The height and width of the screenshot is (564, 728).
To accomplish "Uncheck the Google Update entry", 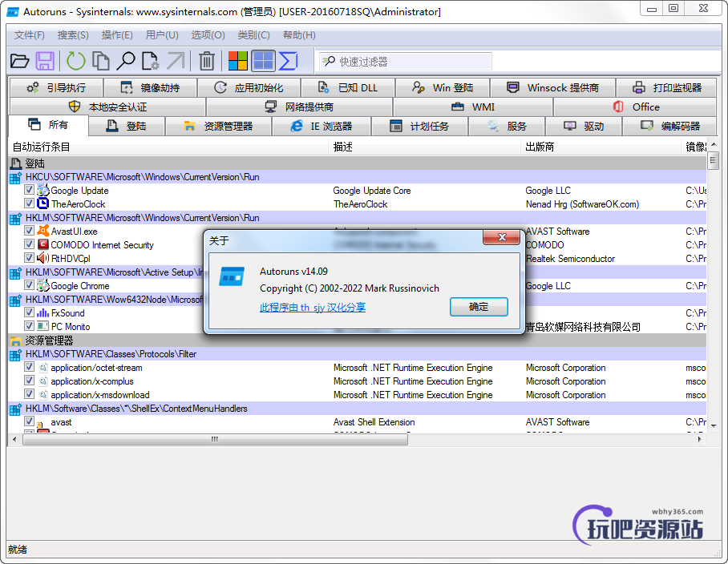I will 29,190.
